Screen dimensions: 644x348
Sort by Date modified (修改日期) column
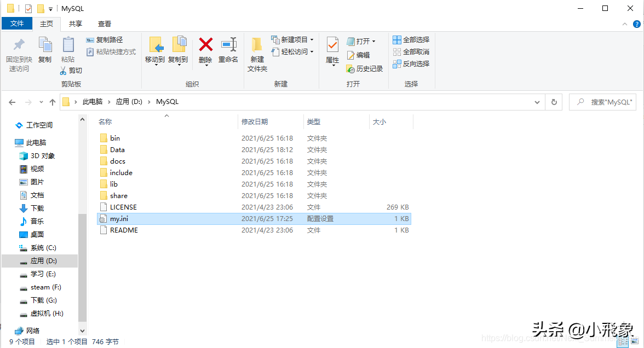pyautogui.click(x=255, y=122)
